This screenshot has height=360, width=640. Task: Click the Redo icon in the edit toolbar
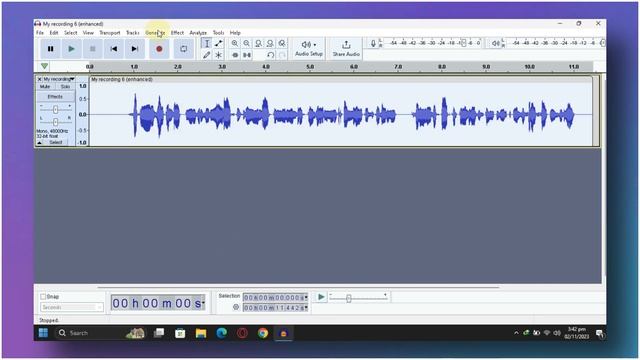tap(282, 55)
